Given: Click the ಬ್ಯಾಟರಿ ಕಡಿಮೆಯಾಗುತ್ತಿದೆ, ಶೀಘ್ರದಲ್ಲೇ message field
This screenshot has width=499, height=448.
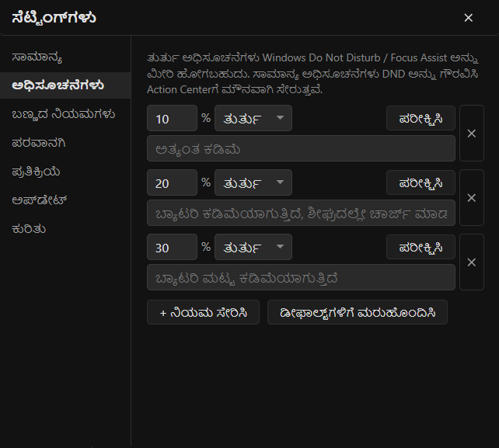Looking at the screenshot, I should coord(301,213).
